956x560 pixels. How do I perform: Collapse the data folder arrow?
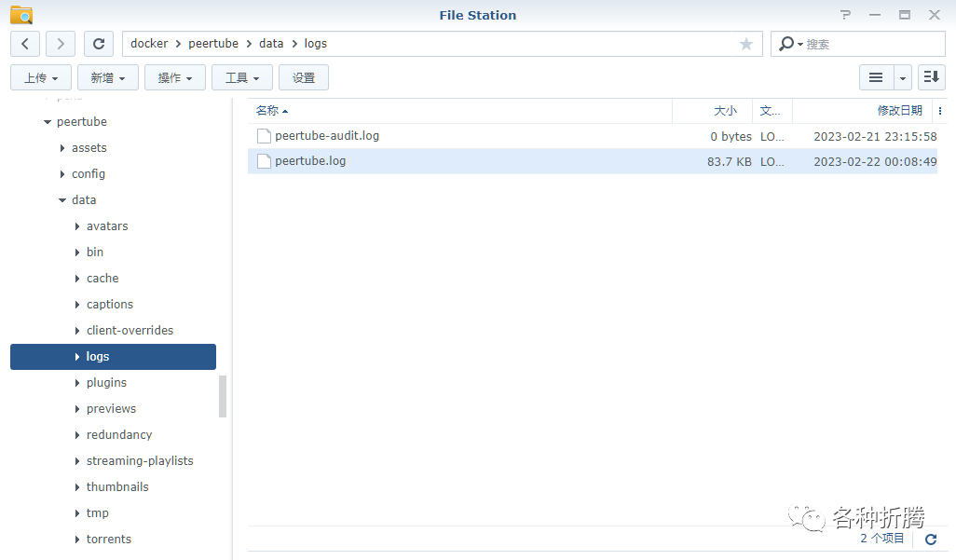point(62,200)
